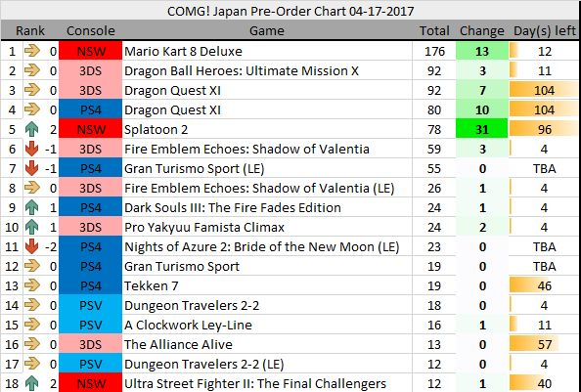Click the green up arrow for Ultra Street Fighter II
581x392 pixels.
(x=32, y=384)
